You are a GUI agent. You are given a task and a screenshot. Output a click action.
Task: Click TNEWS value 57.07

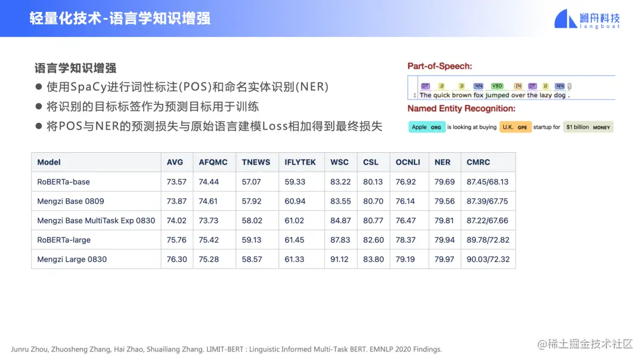click(x=252, y=182)
